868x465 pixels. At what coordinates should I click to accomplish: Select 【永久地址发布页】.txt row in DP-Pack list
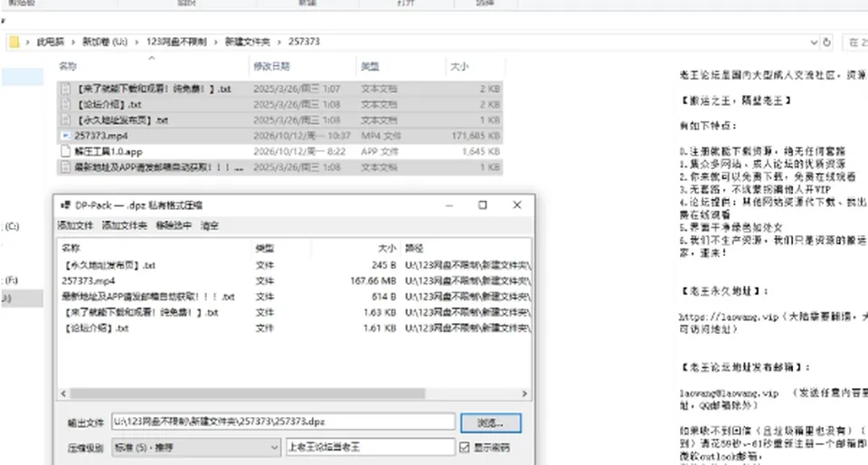click(x=294, y=266)
